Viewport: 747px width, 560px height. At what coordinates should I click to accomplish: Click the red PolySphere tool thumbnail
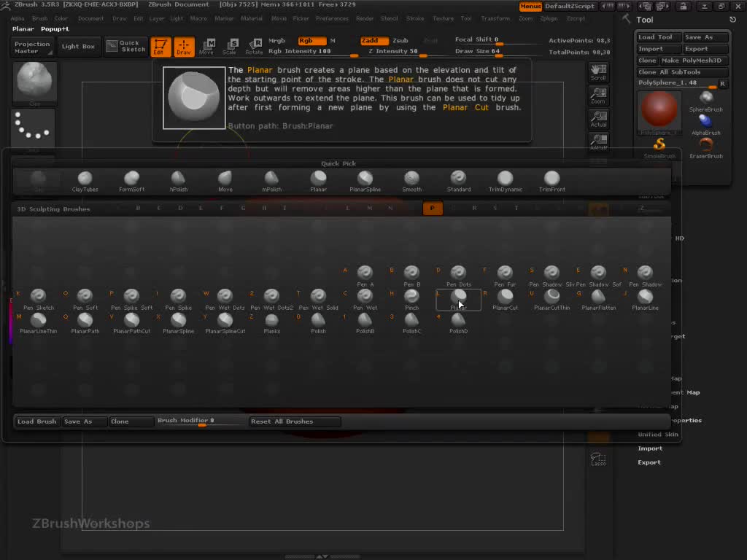coord(659,112)
